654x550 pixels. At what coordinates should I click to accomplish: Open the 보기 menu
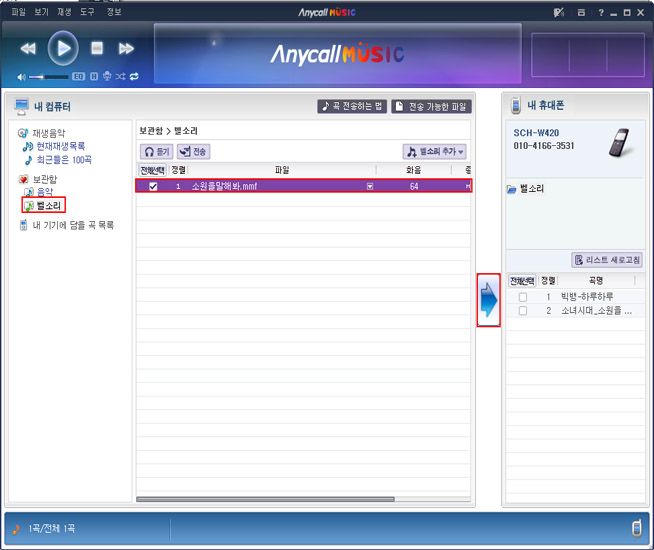coord(41,12)
